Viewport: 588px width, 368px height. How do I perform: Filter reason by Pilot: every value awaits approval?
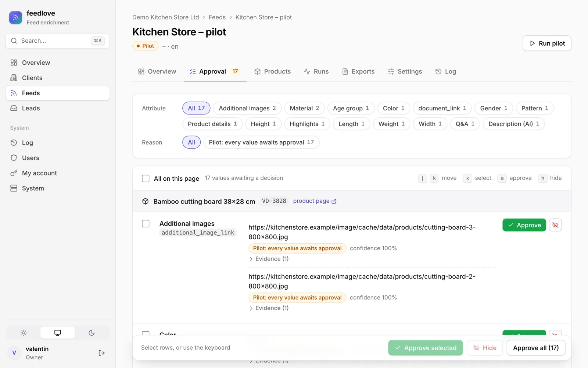261,142
